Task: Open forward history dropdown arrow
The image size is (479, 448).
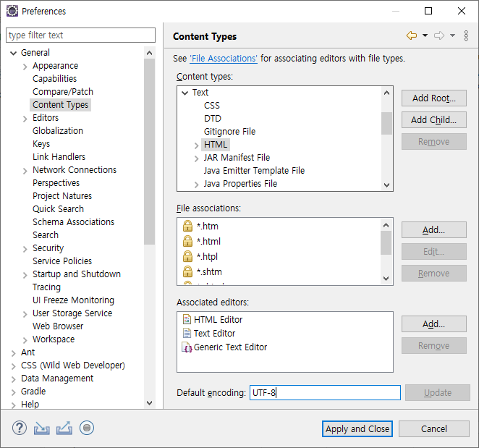Action: pos(452,35)
